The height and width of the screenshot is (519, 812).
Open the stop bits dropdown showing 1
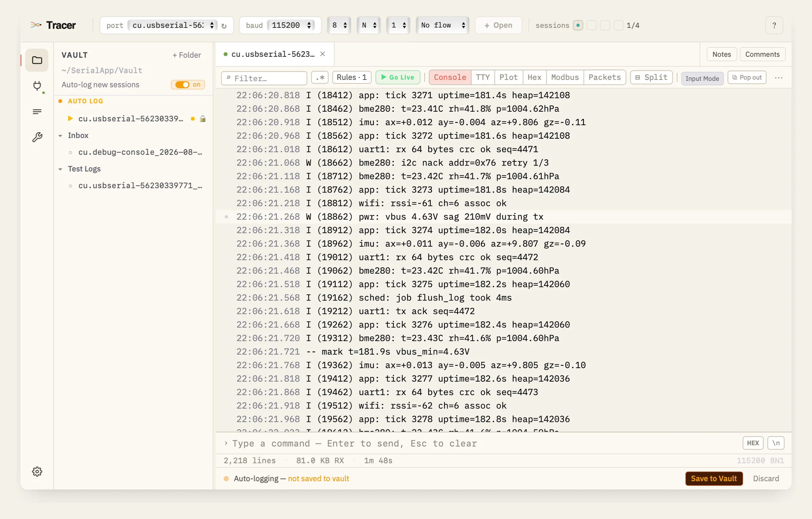(398, 25)
